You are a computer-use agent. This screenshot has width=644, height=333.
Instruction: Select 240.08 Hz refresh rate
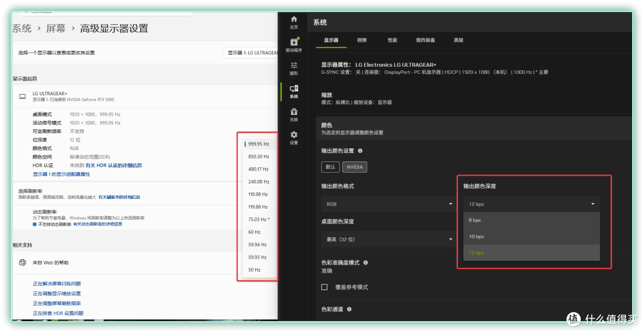(x=259, y=182)
